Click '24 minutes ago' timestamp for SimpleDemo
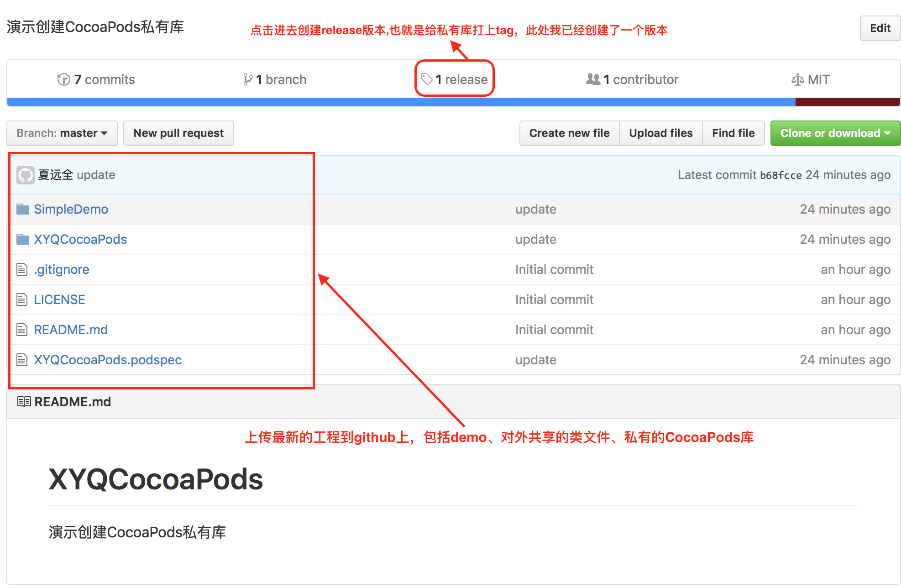This screenshot has width=901, height=588. 845,209
